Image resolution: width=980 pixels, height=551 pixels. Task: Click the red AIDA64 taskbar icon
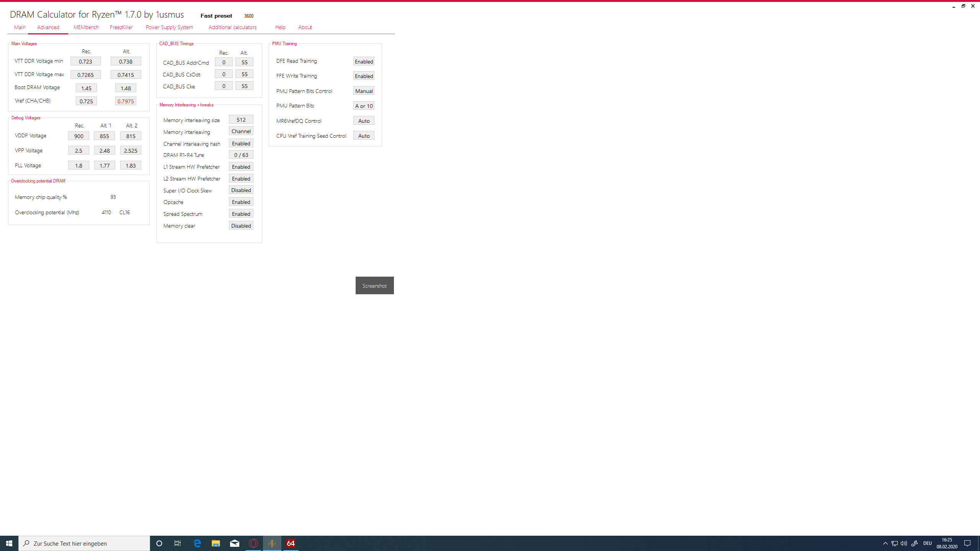pos(291,543)
